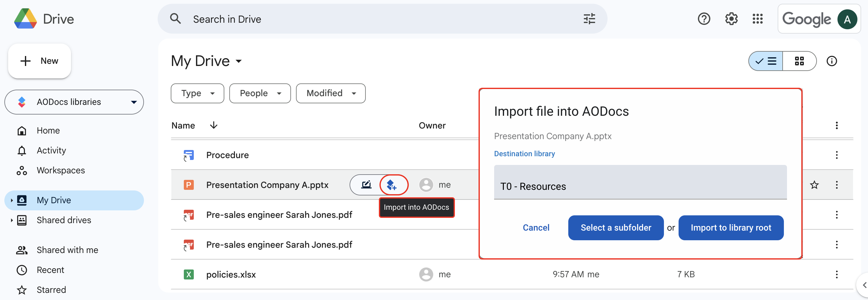Open the AODocs libraries dropdown
The image size is (868, 300).
(x=134, y=102)
